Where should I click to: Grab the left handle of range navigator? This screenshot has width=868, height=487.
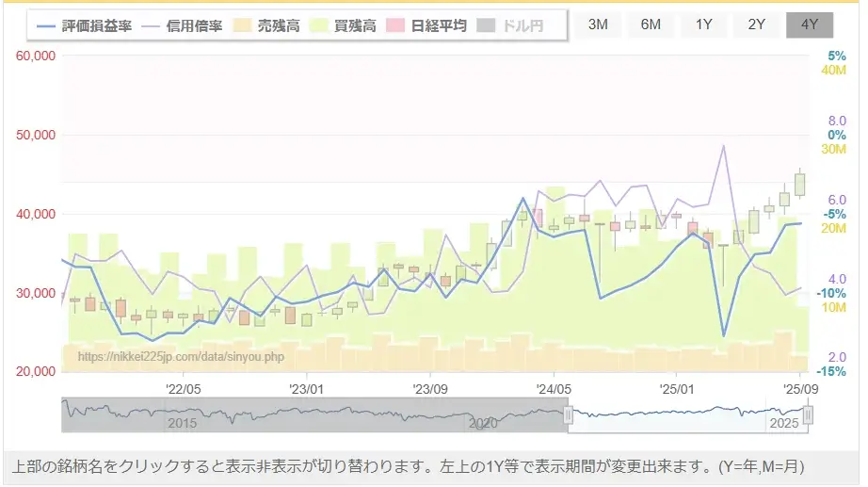tap(568, 415)
